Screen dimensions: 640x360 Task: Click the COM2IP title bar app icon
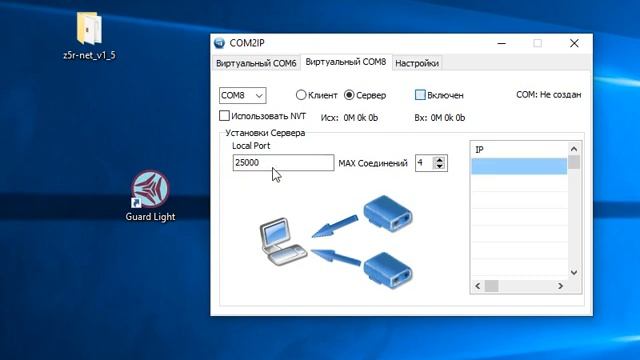tap(219, 43)
